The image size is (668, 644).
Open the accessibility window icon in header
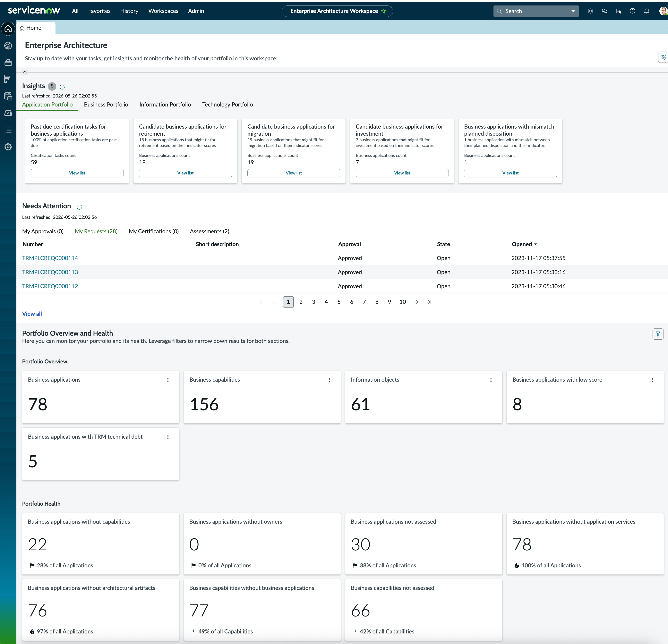618,11
